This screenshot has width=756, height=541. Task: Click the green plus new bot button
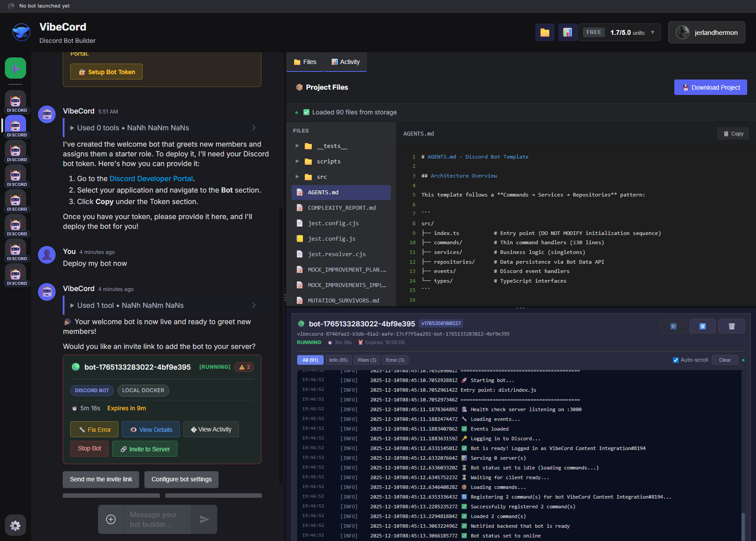(15, 68)
